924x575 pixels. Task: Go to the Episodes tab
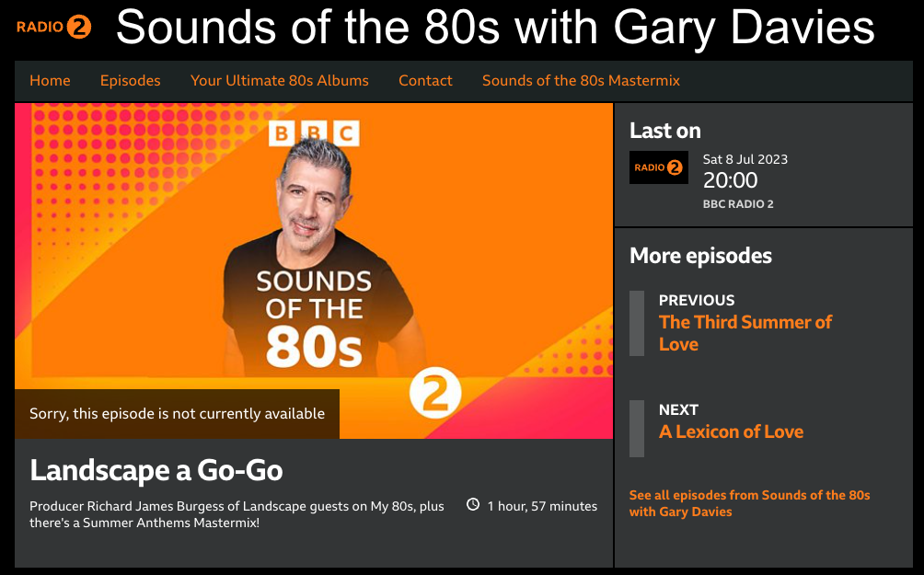(x=131, y=81)
